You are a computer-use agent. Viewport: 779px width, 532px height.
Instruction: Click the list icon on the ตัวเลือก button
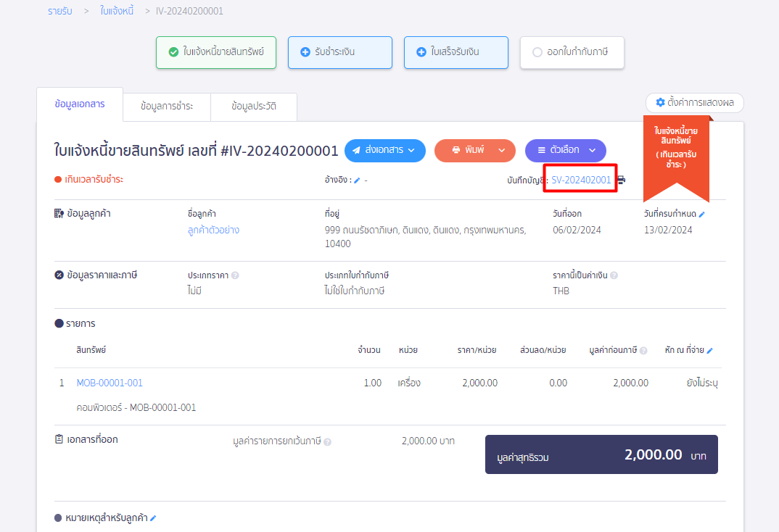click(x=542, y=150)
